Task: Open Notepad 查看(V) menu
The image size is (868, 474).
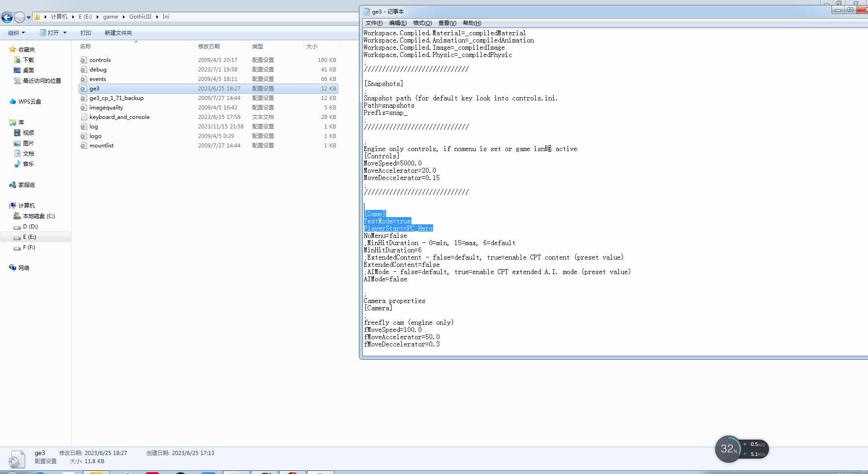Action: tap(447, 23)
